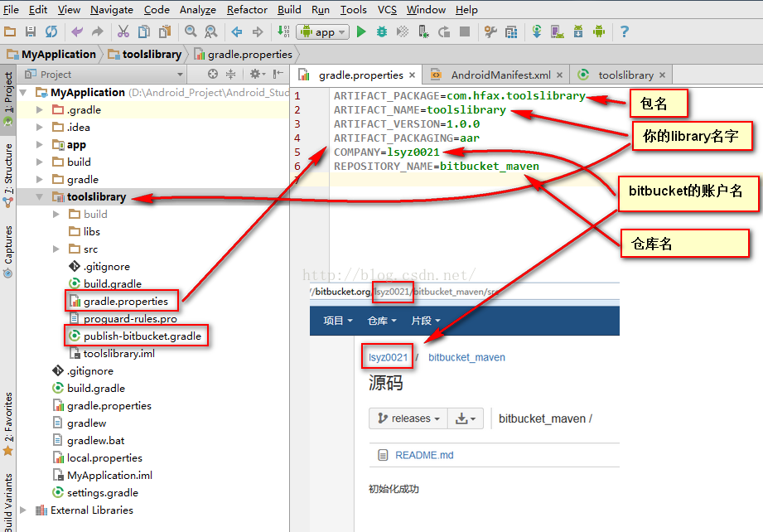Open the Build menu
This screenshot has width=763, height=532.
(x=289, y=10)
